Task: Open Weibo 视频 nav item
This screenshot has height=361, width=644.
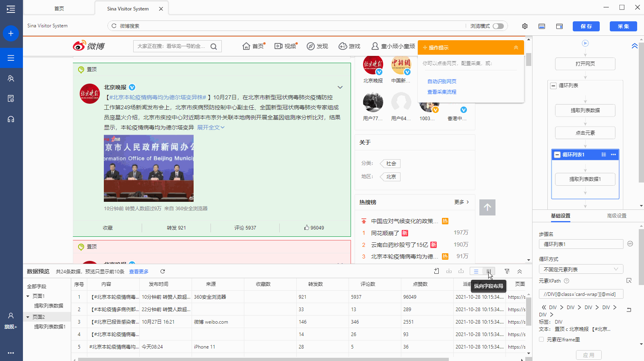Action: coord(285,46)
